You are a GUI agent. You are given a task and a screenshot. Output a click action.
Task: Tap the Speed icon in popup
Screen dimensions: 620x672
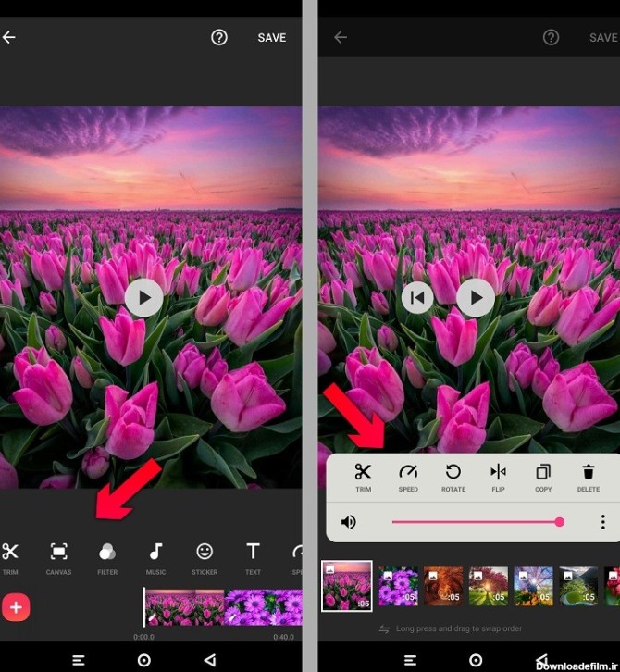pos(408,473)
